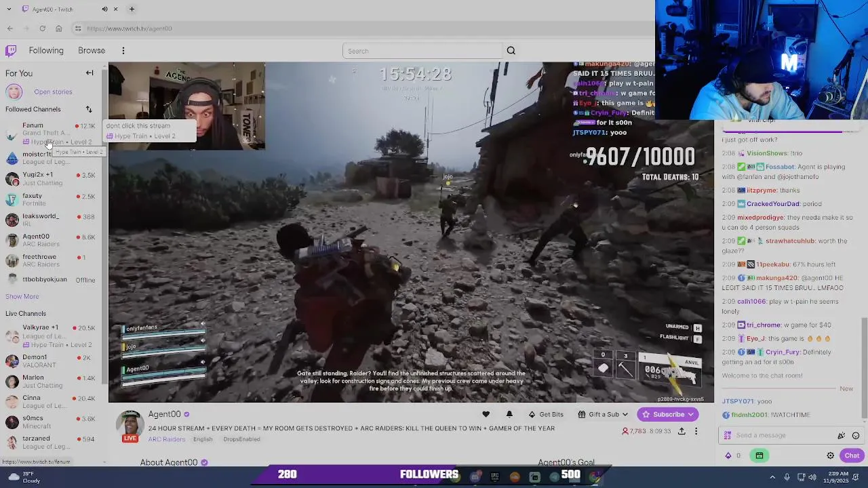Open fauxty Fortnite channel
This screenshot has width=868, height=488.
(51, 199)
